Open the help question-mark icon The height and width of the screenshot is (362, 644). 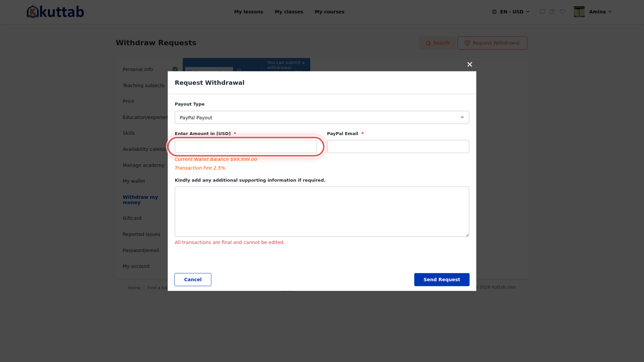click(552, 12)
